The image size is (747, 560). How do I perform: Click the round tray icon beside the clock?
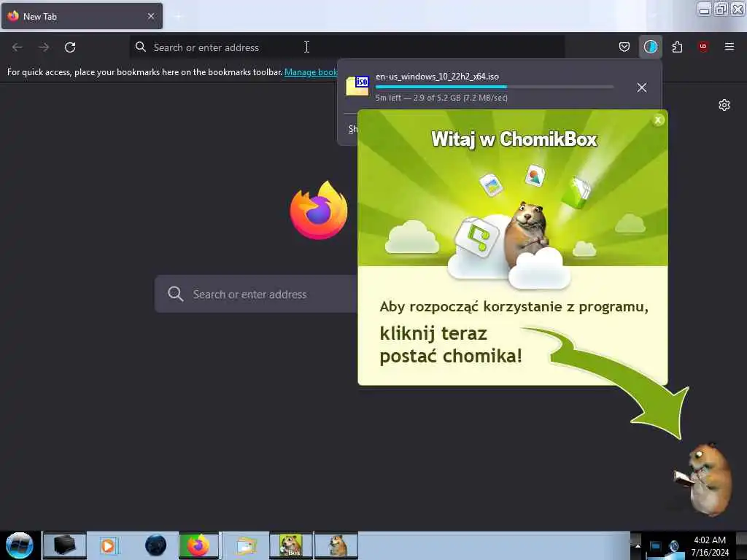tap(674, 546)
